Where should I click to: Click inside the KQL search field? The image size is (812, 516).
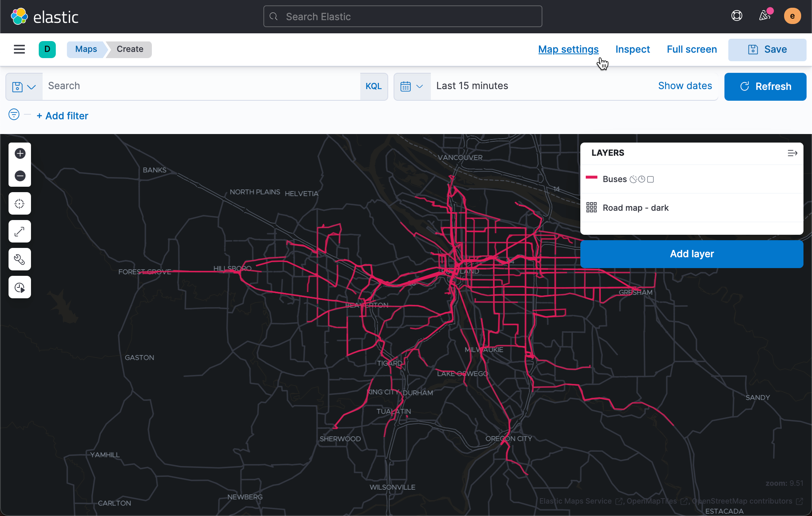[x=194, y=86]
